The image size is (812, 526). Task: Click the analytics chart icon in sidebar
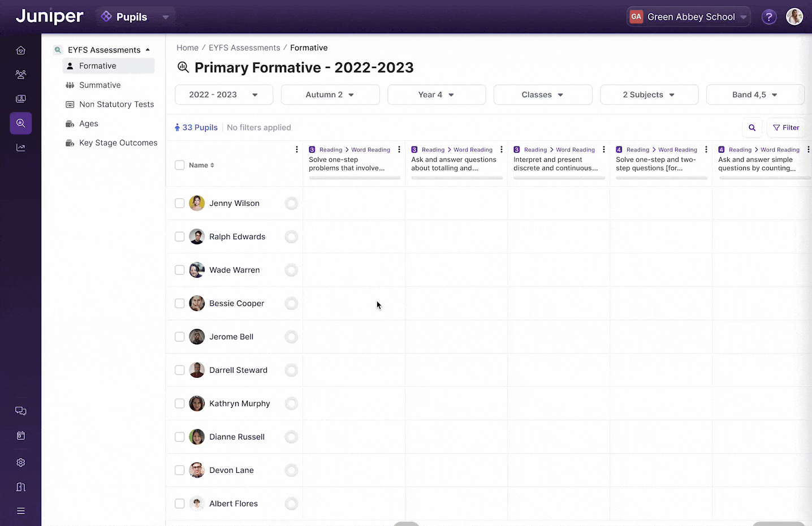(21, 148)
